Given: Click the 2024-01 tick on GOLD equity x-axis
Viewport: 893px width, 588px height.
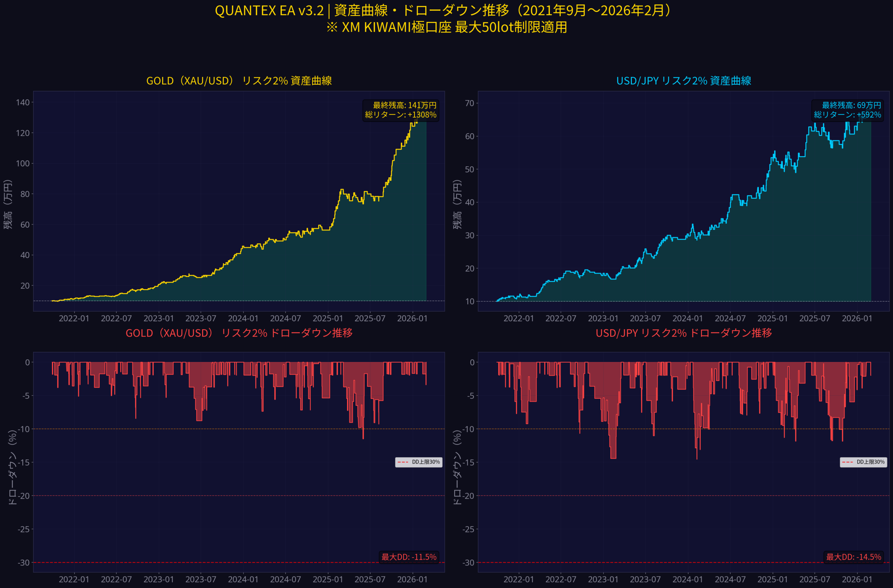Looking at the screenshot, I should (x=243, y=318).
